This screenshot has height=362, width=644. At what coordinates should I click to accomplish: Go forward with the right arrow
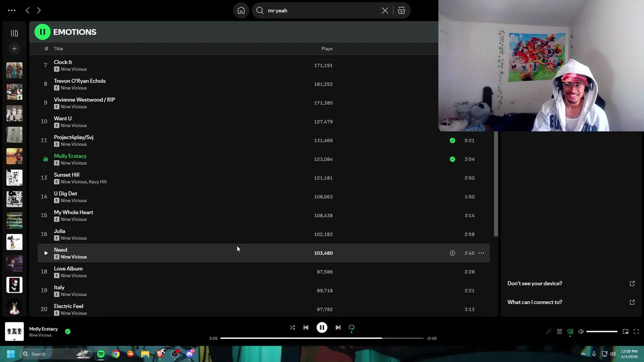click(x=39, y=10)
